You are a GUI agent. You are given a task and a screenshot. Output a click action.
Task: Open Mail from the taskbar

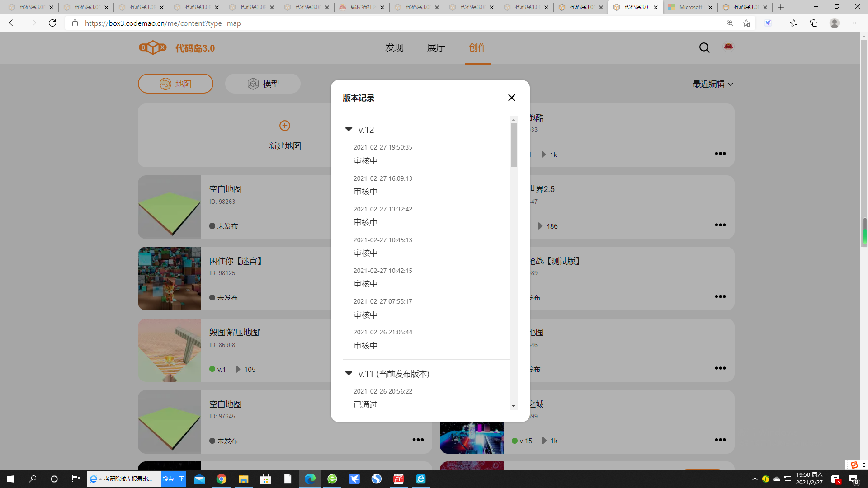(x=199, y=479)
